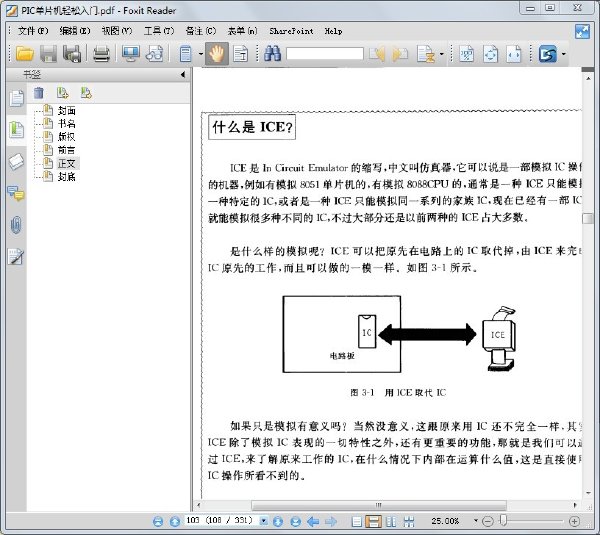The height and width of the screenshot is (535, 600).
Task: Save the document with the floppy disk icon
Action: point(48,54)
